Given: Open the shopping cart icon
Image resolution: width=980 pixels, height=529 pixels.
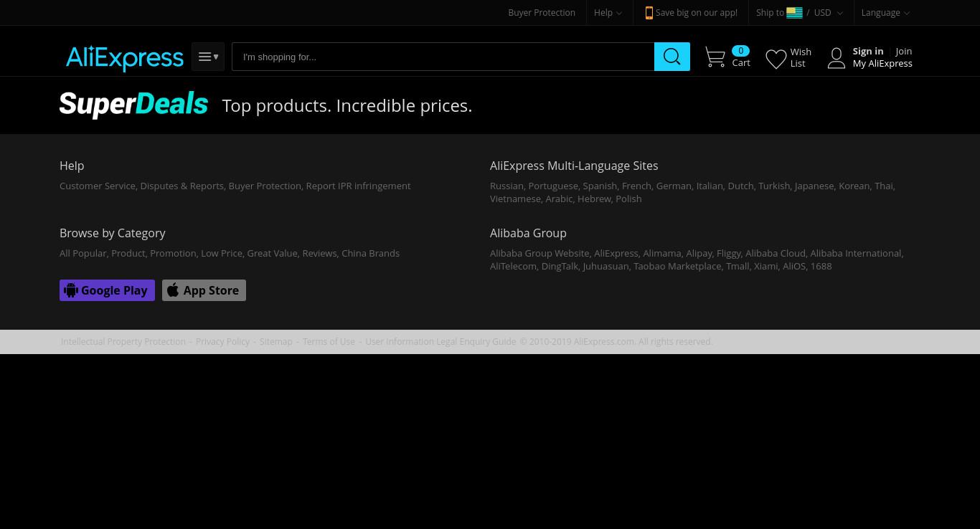Looking at the screenshot, I should pyautogui.click(x=715, y=57).
